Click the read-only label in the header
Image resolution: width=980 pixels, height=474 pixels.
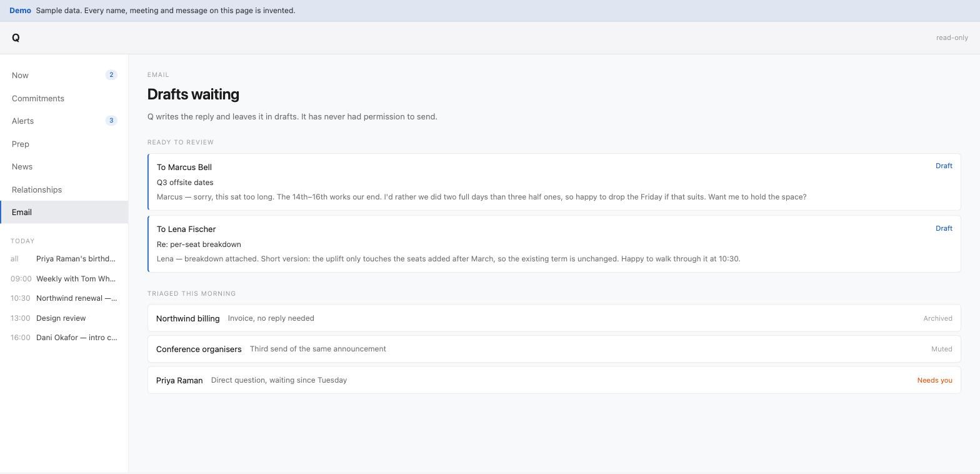[952, 38]
